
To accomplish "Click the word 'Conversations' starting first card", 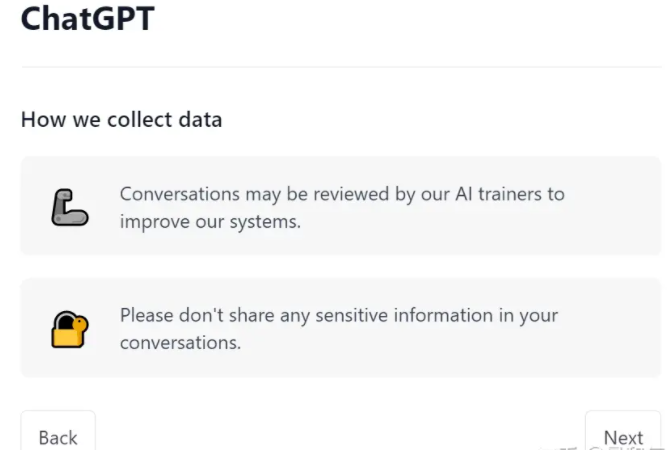I will (180, 194).
